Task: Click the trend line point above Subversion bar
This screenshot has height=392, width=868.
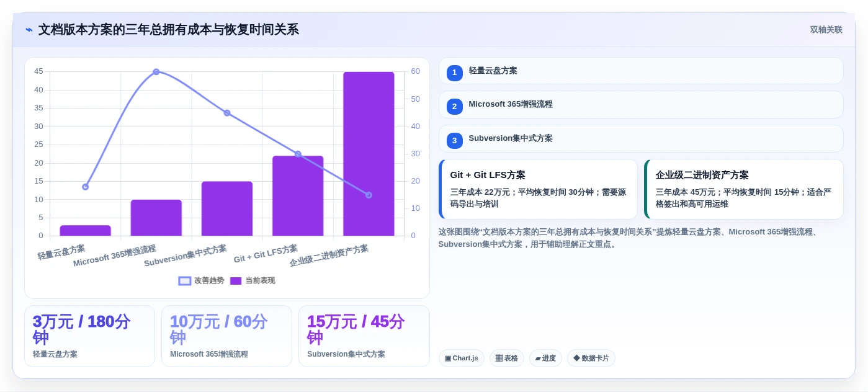Action: (227, 113)
